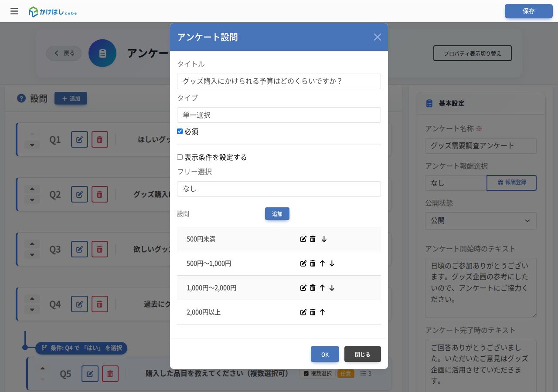Move Q2 down with arrow
Image resolution: width=558 pixels, height=392 pixels.
32,200
